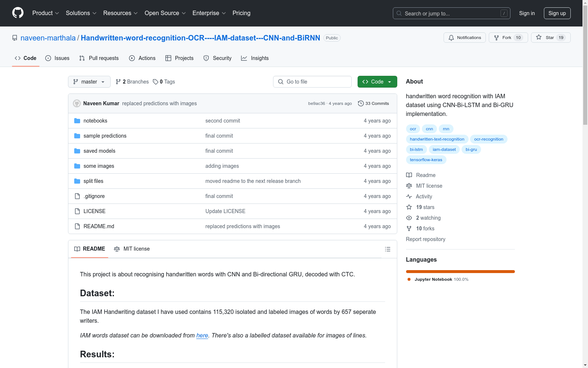This screenshot has width=588, height=368.
Task: Follow the 'here' dataset download link
Action: [x=202, y=335]
